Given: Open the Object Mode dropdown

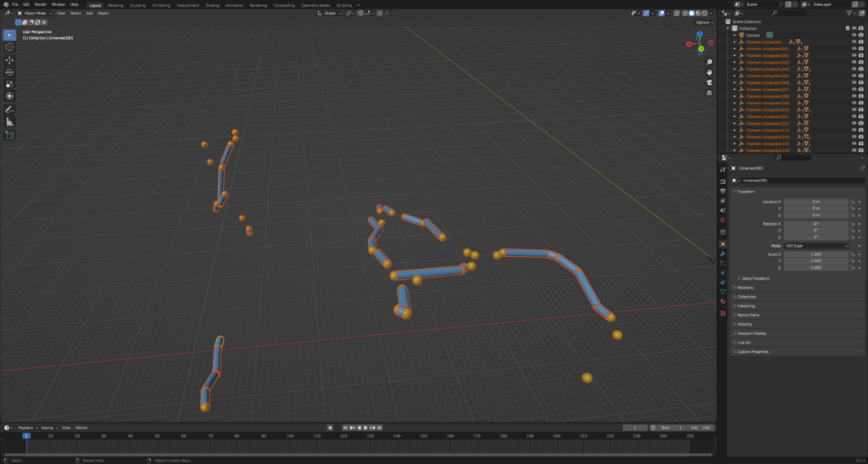Looking at the screenshot, I should [36, 14].
